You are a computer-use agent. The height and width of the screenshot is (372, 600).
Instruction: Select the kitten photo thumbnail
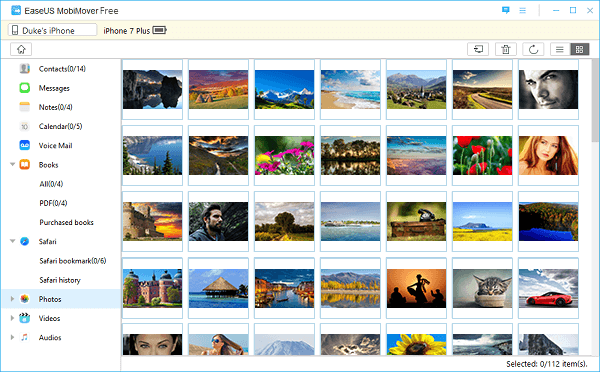(482, 288)
